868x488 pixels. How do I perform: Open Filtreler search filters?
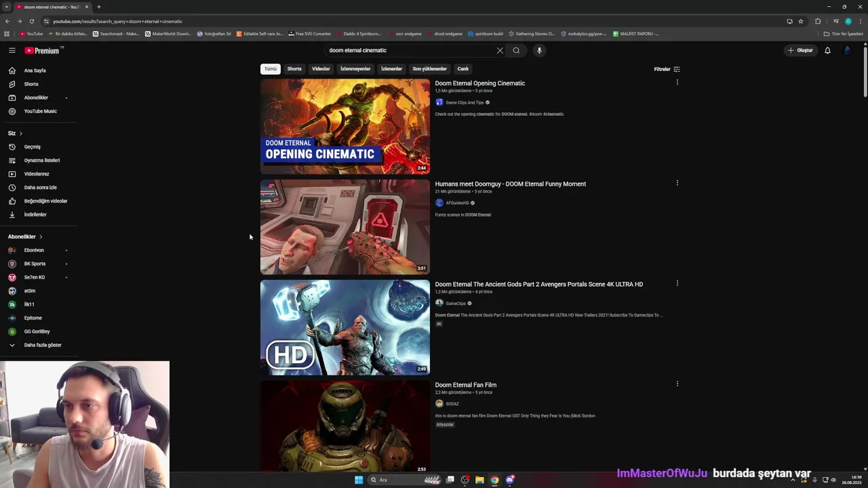pyautogui.click(x=667, y=69)
